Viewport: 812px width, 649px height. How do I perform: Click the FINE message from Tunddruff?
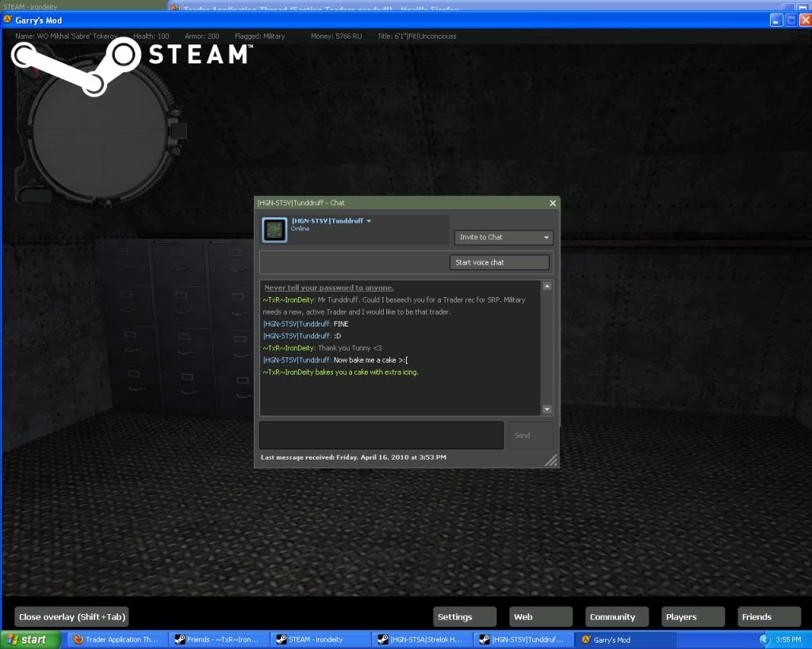341,324
